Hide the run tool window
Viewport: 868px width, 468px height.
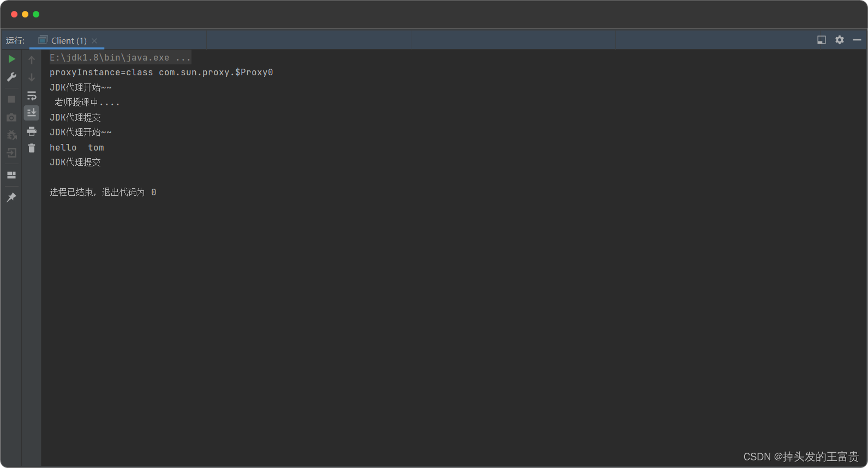857,40
